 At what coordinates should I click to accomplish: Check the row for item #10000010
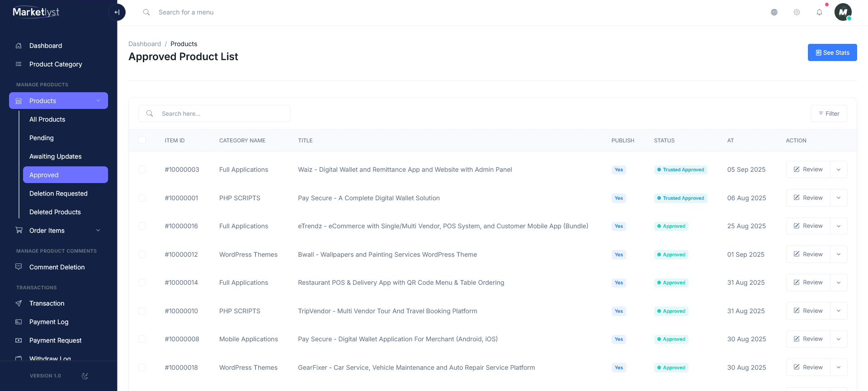click(142, 311)
